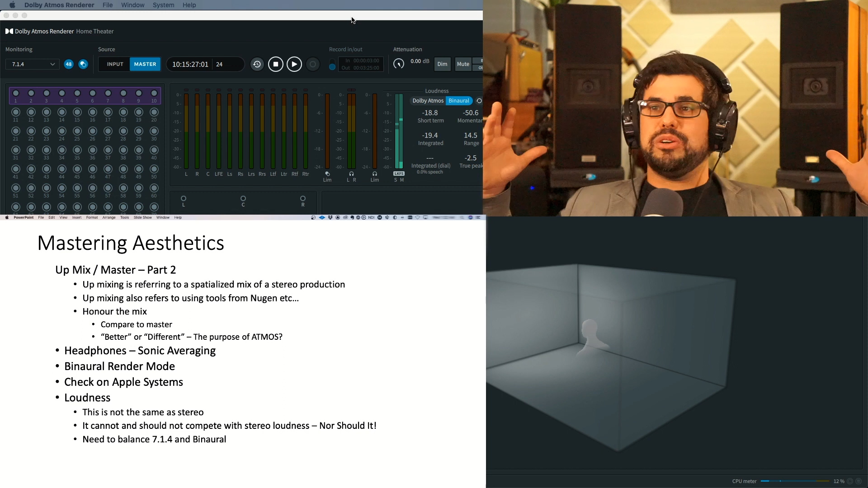Image resolution: width=868 pixels, height=488 pixels.
Task: Click the rewind-to-start history icon
Action: [x=257, y=64]
